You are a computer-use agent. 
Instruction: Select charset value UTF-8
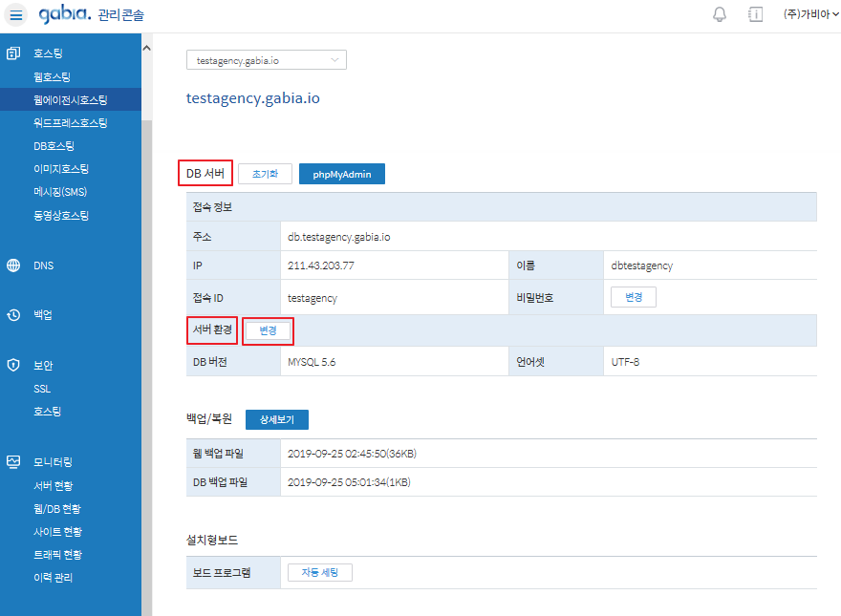(625, 362)
